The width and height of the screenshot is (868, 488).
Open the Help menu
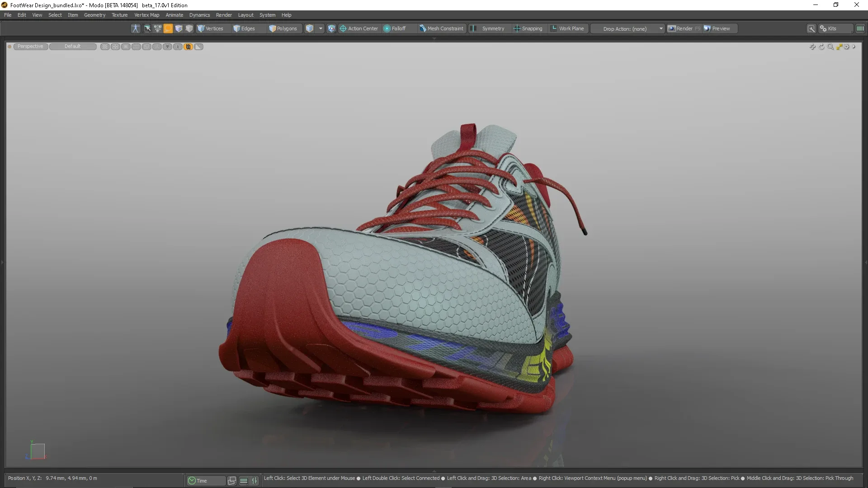point(286,15)
